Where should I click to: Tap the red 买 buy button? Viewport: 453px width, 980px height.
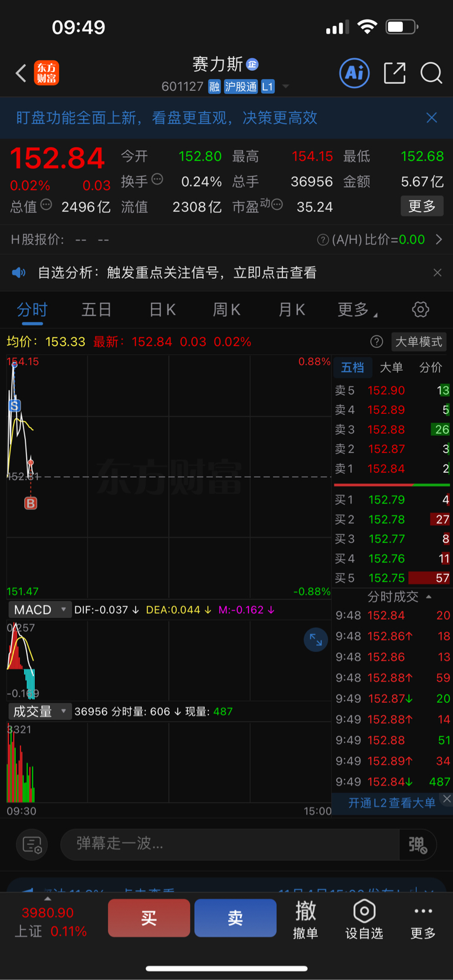149,918
